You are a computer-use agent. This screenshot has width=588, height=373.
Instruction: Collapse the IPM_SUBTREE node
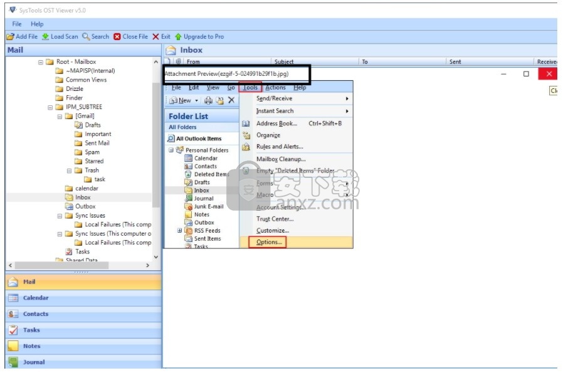pos(50,108)
